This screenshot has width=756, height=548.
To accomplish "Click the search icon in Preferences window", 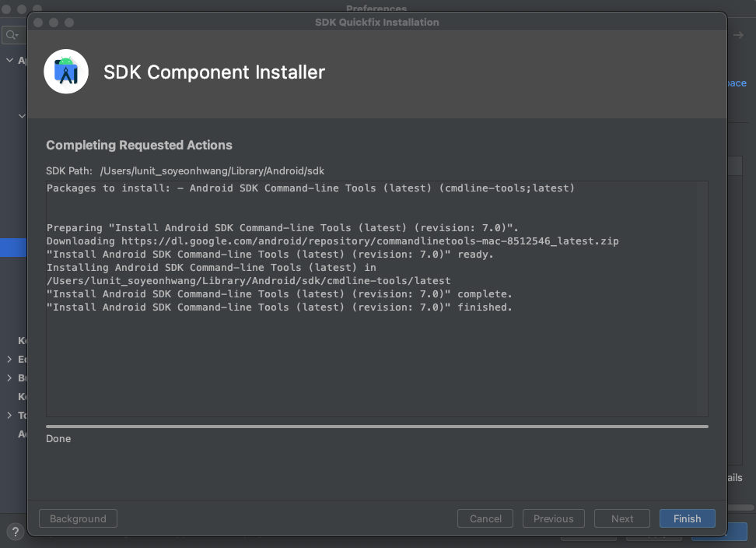I will pyautogui.click(x=12, y=35).
